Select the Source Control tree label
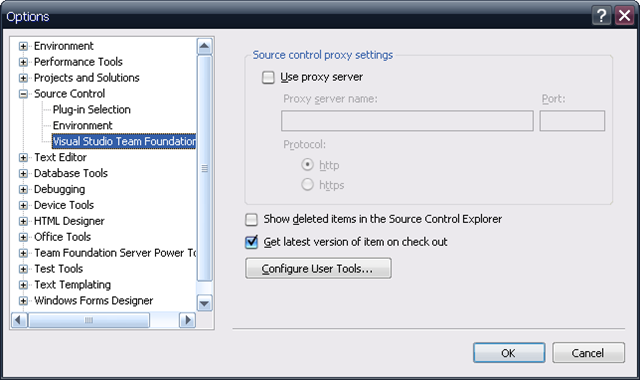Image resolution: width=640 pixels, height=380 pixels. pos(69,93)
